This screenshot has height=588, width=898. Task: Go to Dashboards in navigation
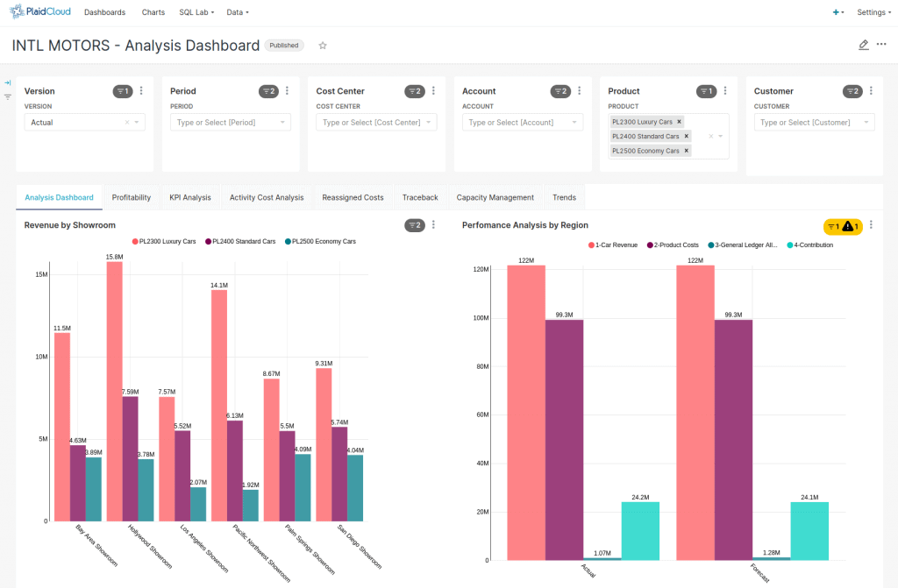pos(105,12)
